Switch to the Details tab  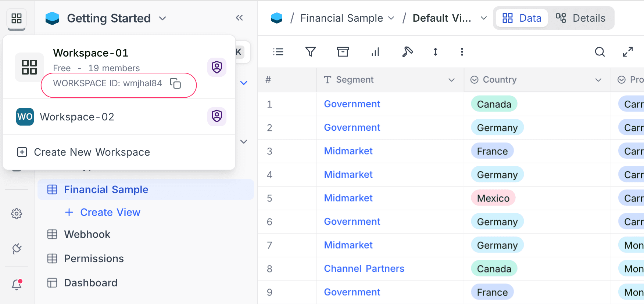point(581,18)
